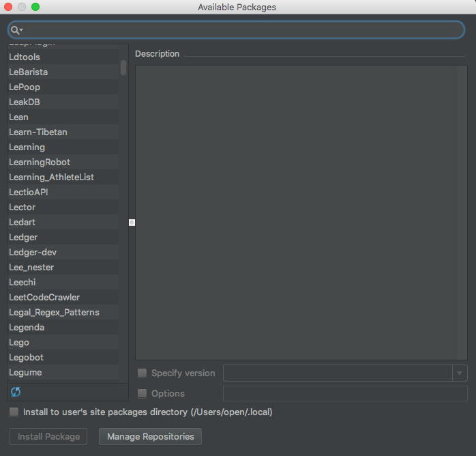Select the Legal_Regex_Patterns package

63,313
